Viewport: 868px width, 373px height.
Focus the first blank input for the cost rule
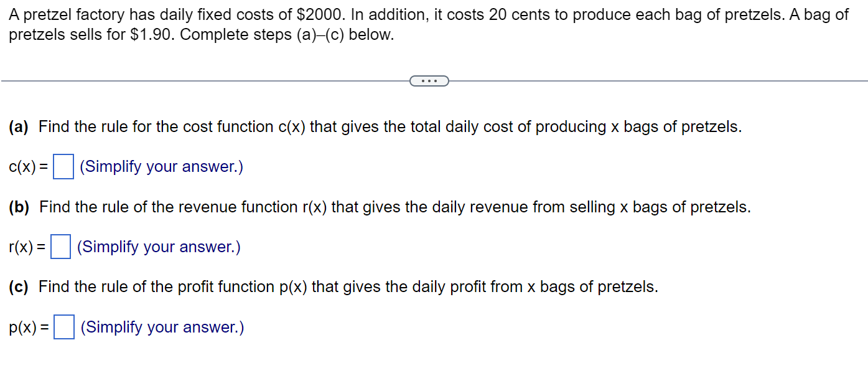[x=63, y=166]
